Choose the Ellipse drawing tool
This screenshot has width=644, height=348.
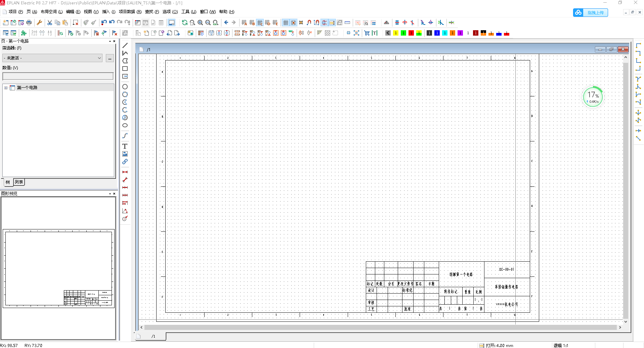tap(125, 125)
